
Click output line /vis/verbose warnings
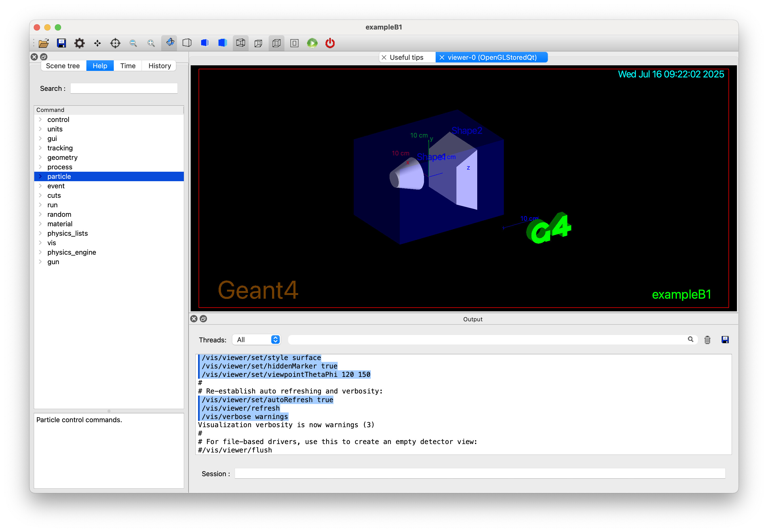click(x=245, y=417)
